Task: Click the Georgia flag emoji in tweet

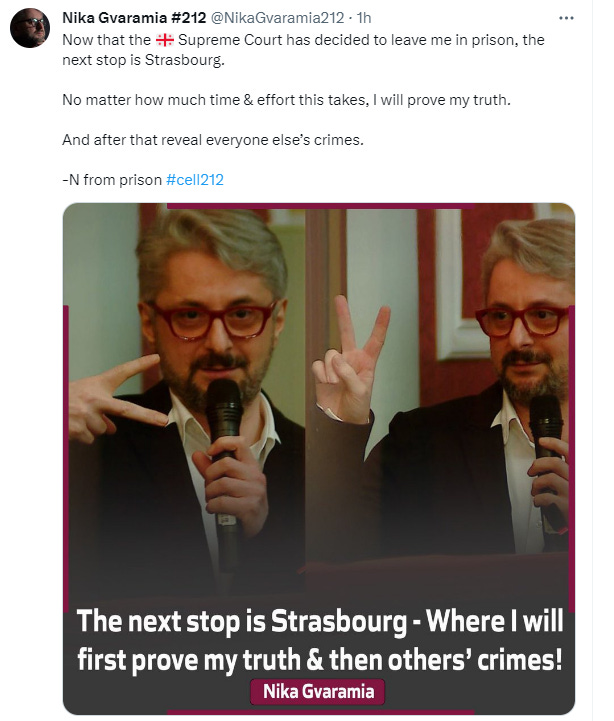Action: [165, 40]
